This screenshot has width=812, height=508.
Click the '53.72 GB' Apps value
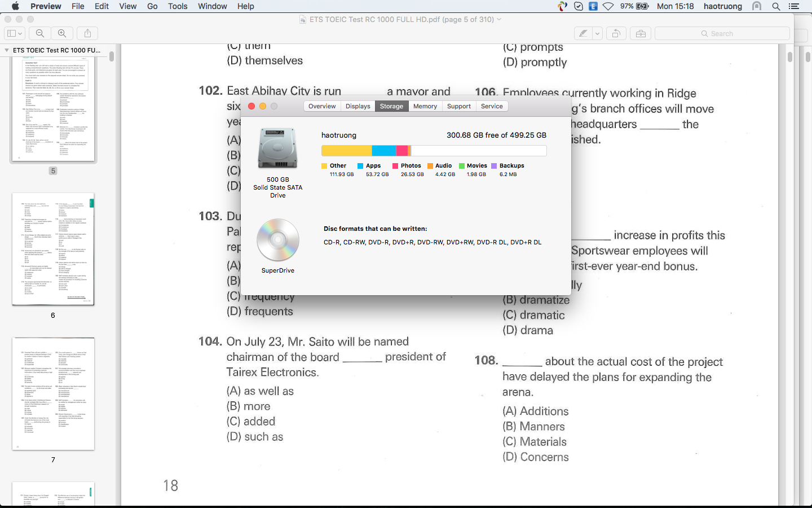(x=377, y=174)
